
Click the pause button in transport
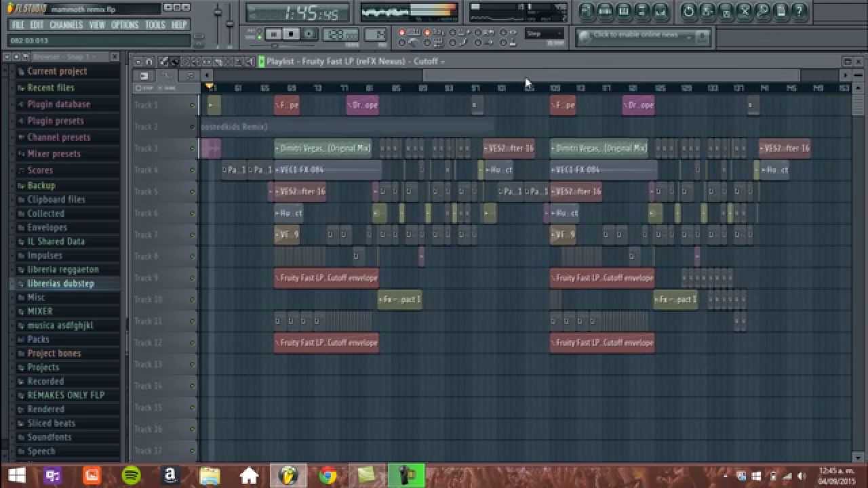tap(273, 35)
